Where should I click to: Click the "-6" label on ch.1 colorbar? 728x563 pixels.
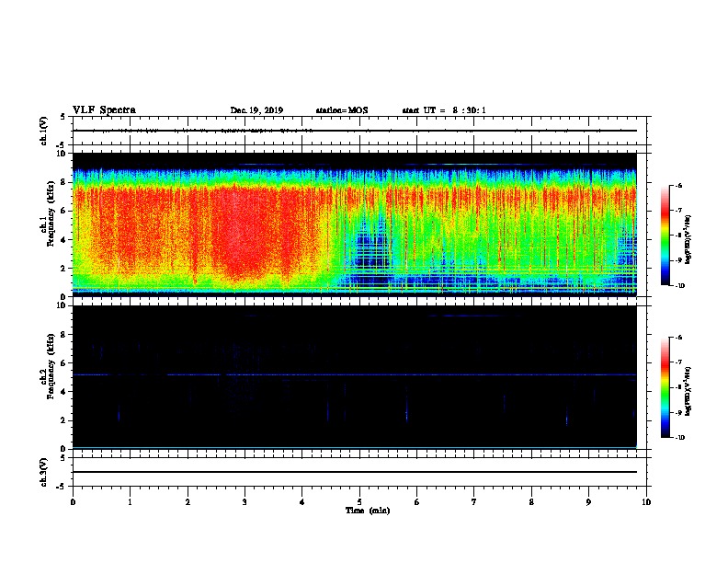(x=678, y=186)
